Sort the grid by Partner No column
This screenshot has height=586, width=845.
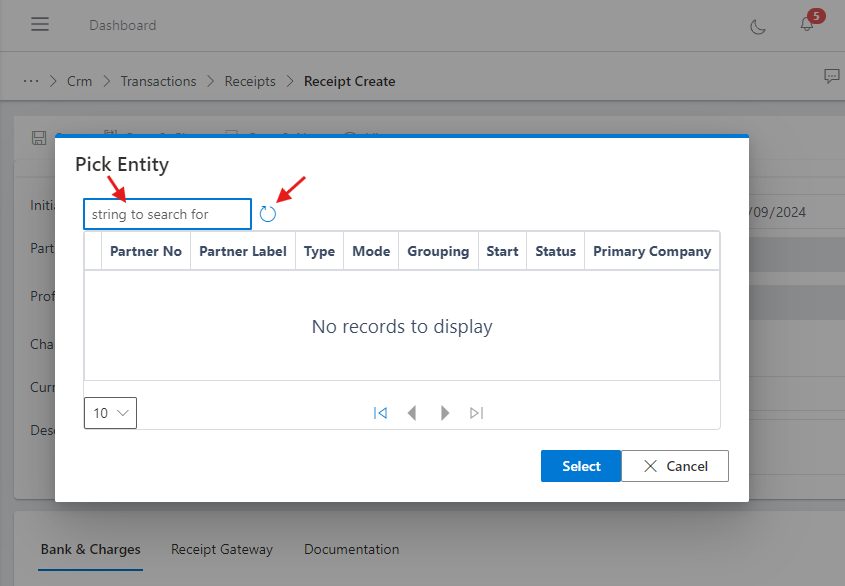pos(145,251)
